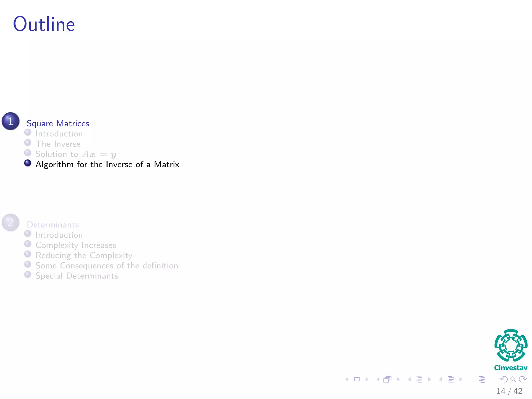Open the Determinants section
532x399 pixels.
(53, 225)
